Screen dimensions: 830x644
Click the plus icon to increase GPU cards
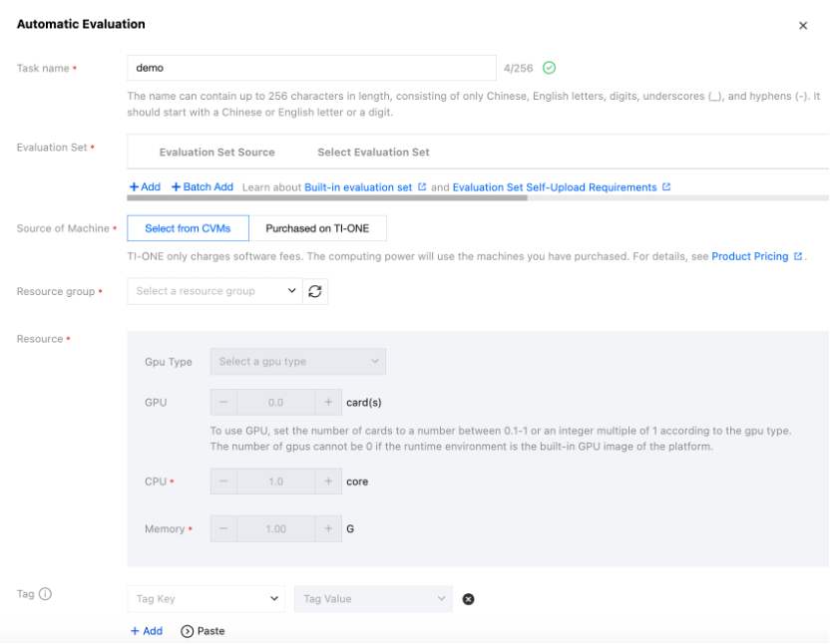point(328,403)
